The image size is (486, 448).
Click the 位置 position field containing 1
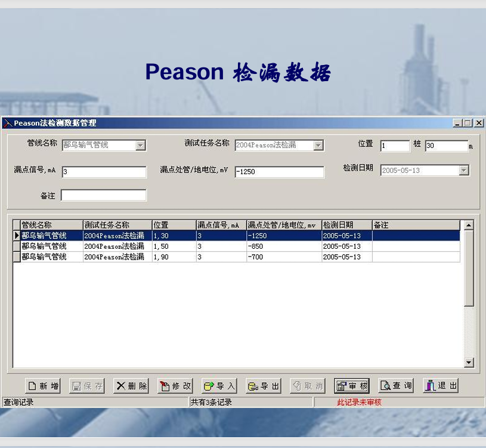point(395,146)
